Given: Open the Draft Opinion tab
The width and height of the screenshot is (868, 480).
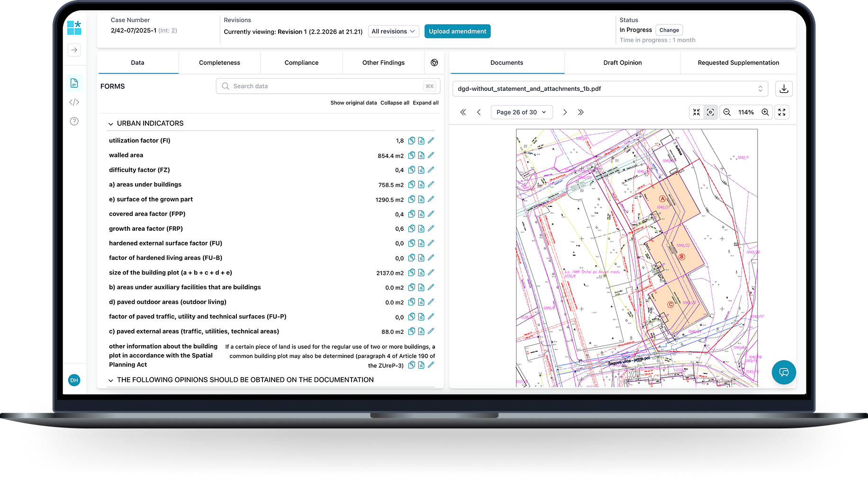Looking at the screenshot, I should click(x=622, y=62).
